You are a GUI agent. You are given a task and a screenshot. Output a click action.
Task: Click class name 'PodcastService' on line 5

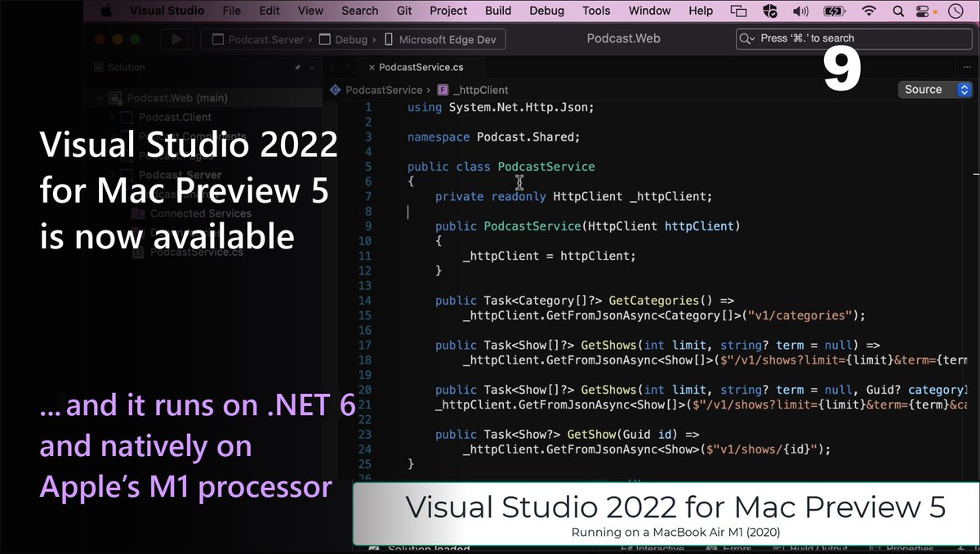546,166
